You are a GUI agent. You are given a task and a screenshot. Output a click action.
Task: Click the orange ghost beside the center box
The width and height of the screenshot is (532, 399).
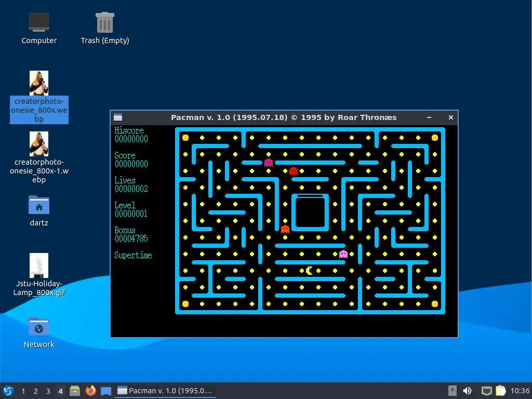click(x=285, y=229)
